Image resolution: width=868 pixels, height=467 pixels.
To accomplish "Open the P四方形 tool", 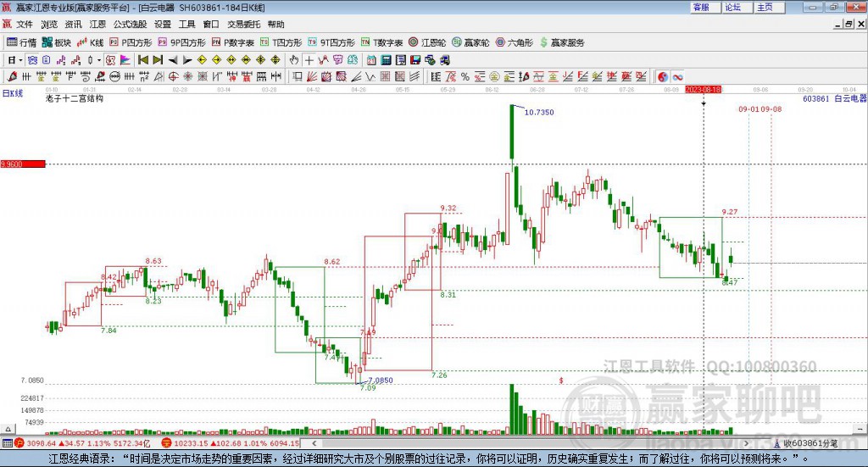I will click(131, 42).
